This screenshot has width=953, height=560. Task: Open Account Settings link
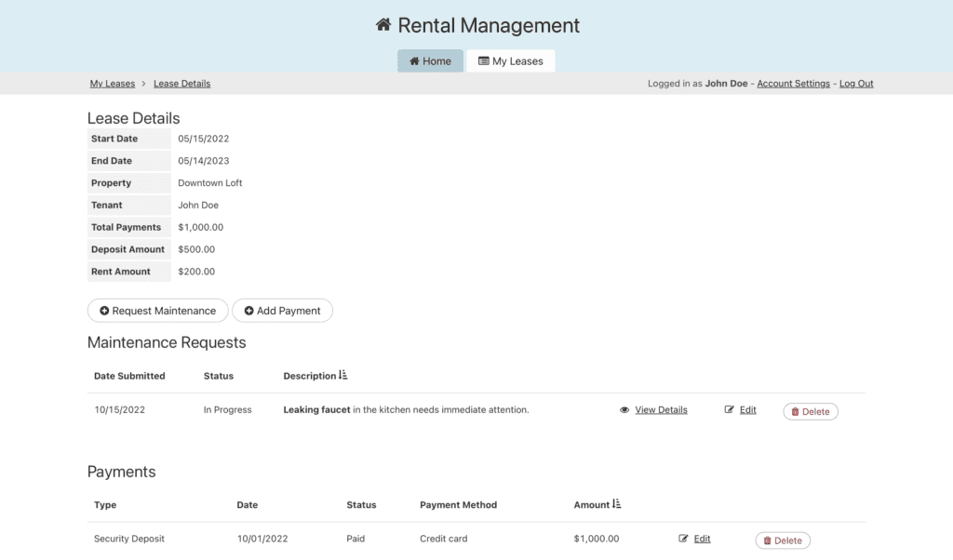click(793, 84)
